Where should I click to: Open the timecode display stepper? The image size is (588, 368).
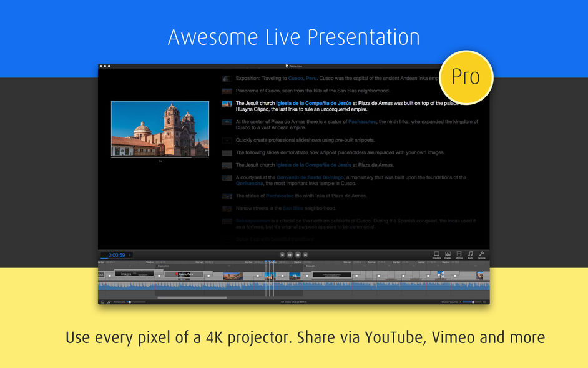(130, 255)
